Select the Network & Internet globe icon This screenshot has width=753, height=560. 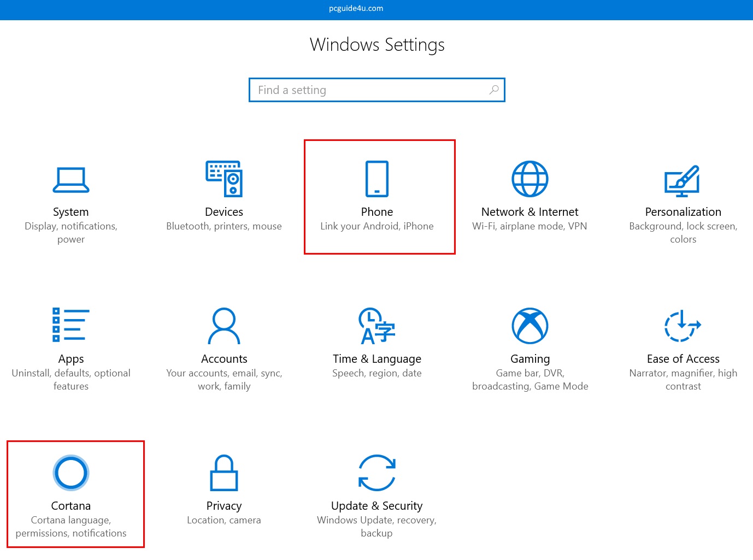point(530,179)
